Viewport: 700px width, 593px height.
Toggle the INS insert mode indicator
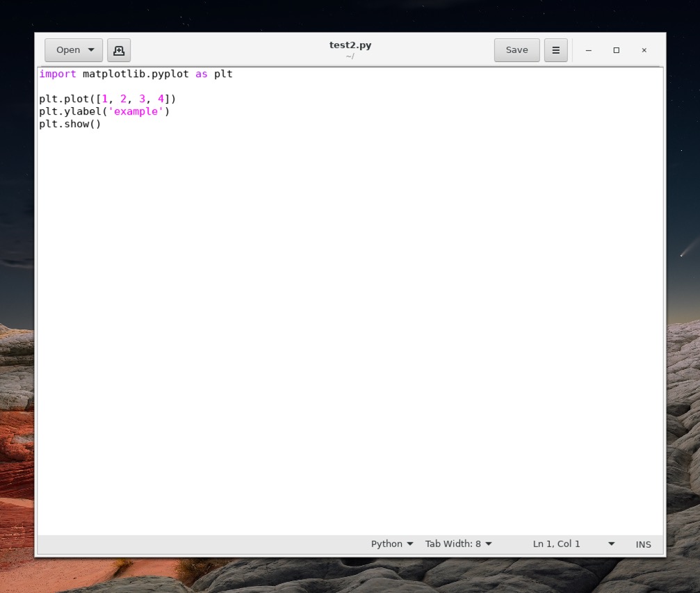643,544
